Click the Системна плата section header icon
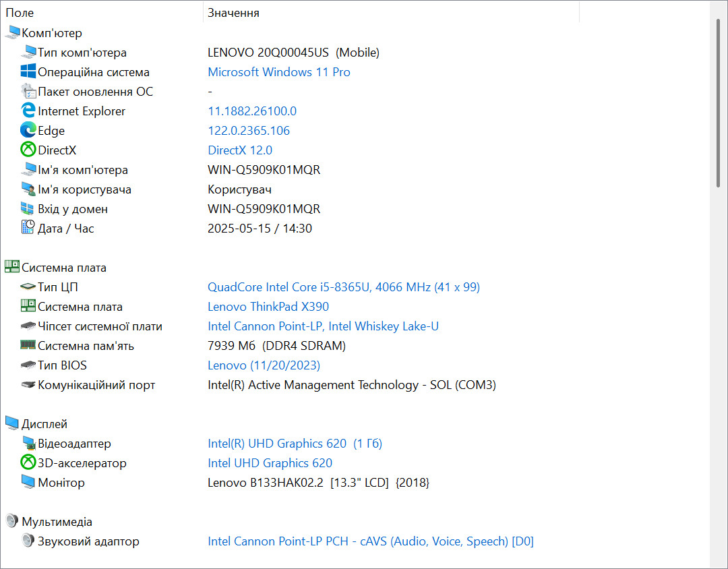 (x=12, y=267)
